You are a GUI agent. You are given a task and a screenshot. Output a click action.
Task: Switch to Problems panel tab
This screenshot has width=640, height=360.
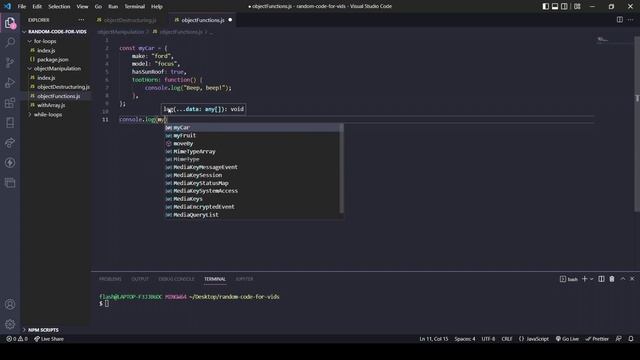(x=110, y=279)
